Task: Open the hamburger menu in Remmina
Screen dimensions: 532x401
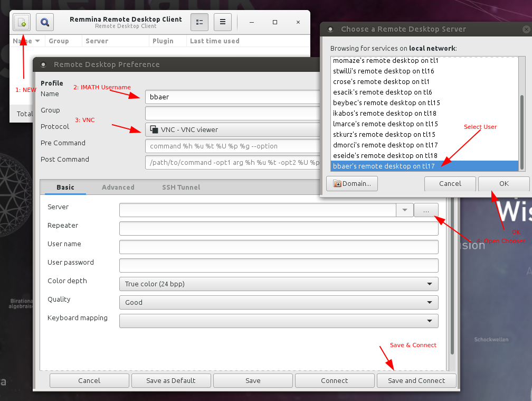Action: (x=223, y=22)
